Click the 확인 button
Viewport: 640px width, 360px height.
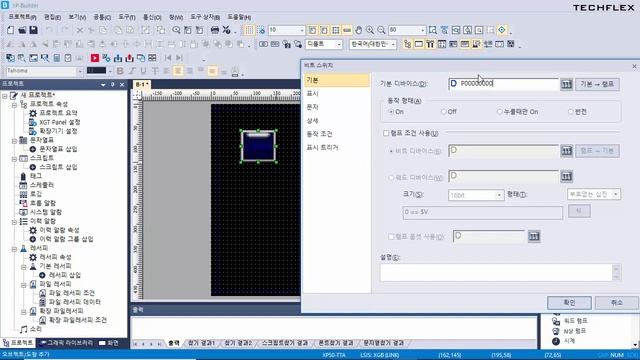point(569,302)
